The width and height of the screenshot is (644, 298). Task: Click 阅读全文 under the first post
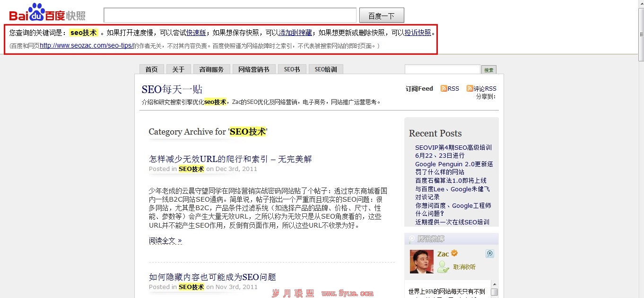[165, 241]
